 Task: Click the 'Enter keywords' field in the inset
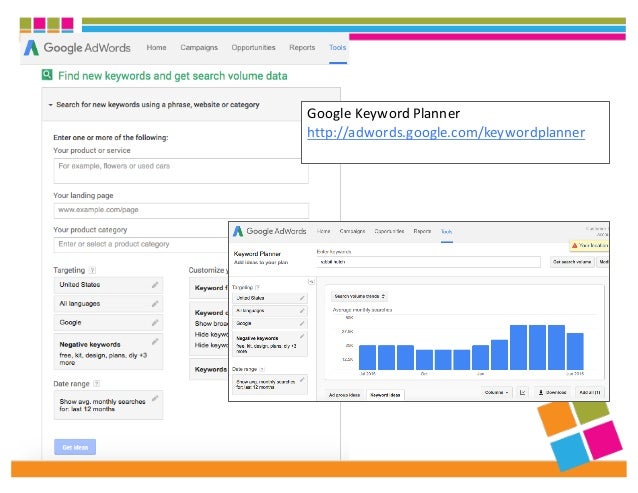click(x=428, y=262)
